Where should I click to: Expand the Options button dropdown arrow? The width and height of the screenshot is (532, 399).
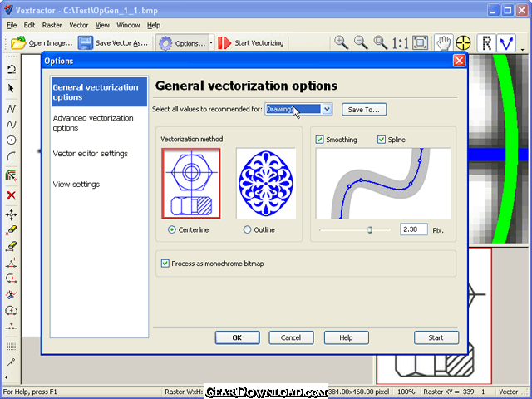(x=211, y=43)
